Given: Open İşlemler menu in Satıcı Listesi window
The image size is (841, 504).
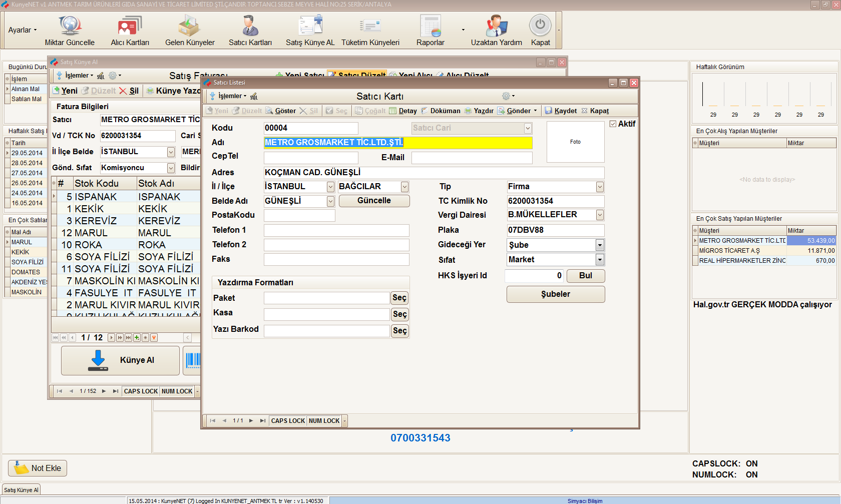Looking at the screenshot, I should pyautogui.click(x=228, y=96).
